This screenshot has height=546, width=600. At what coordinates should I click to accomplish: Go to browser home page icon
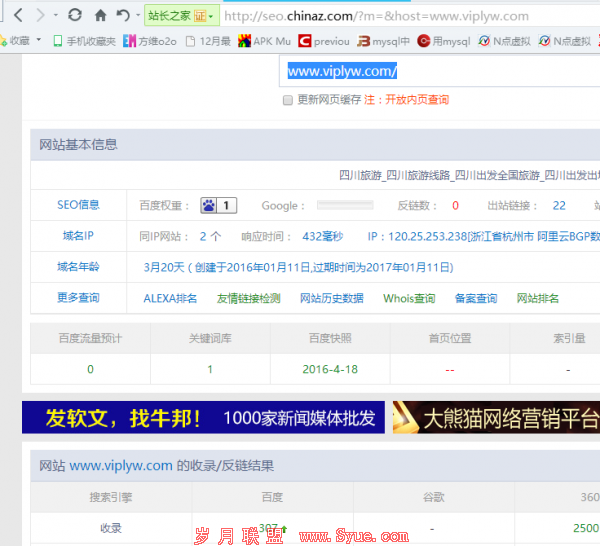(x=100, y=15)
